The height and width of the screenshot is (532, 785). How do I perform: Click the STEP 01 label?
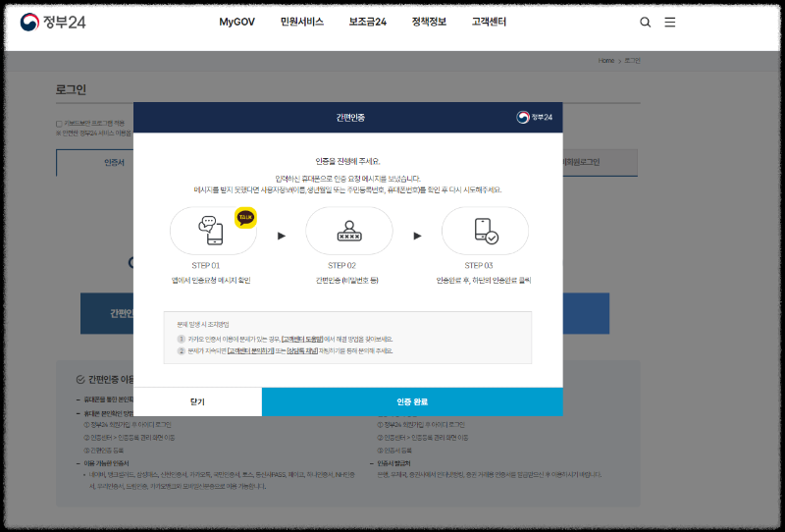point(206,265)
